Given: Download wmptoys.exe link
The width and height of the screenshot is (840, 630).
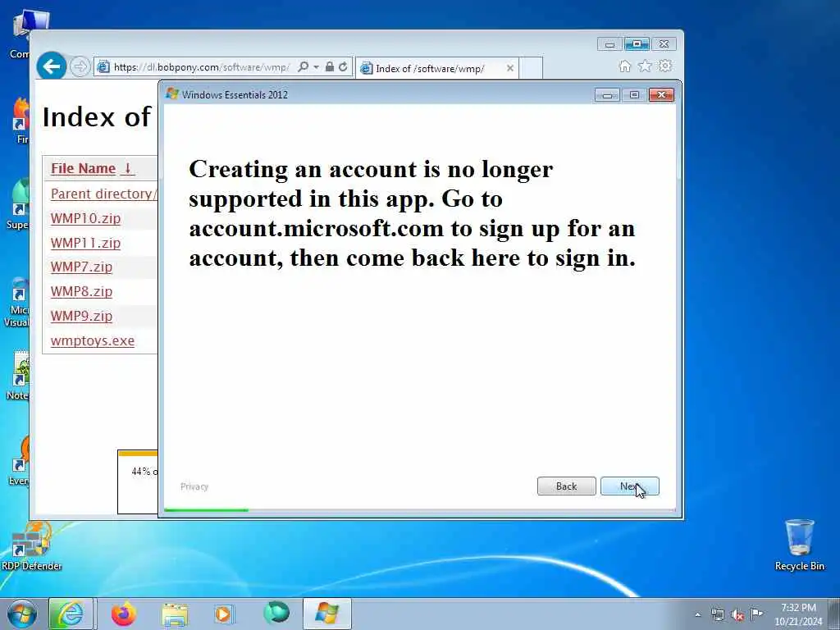Looking at the screenshot, I should (x=92, y=340).
